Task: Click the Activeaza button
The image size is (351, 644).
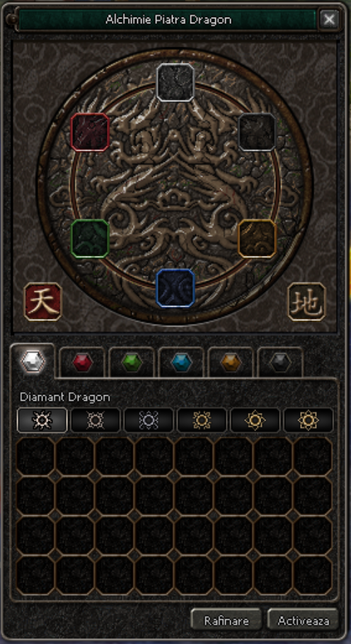Action: pyautogui.click(x=304, y=620)
